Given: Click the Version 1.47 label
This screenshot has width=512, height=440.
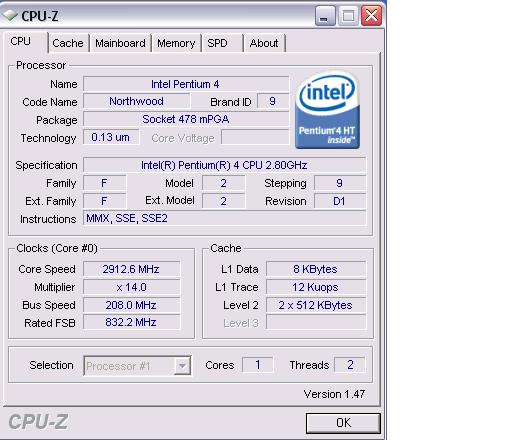Looking at the screenshot, I should [x=334, y=394].
